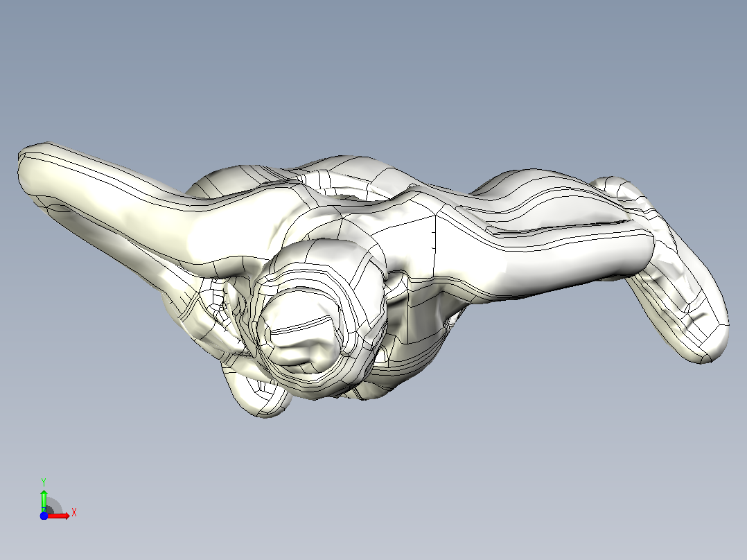Screen dimensions: 747x560
Task: Select the white 3D model in the viewport
Action: [x=373, y=280]
